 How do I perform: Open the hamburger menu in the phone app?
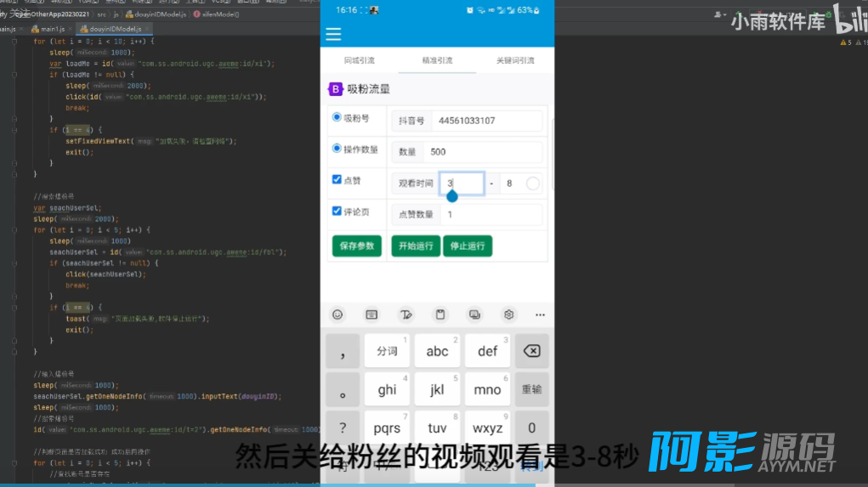click(333, 34)
